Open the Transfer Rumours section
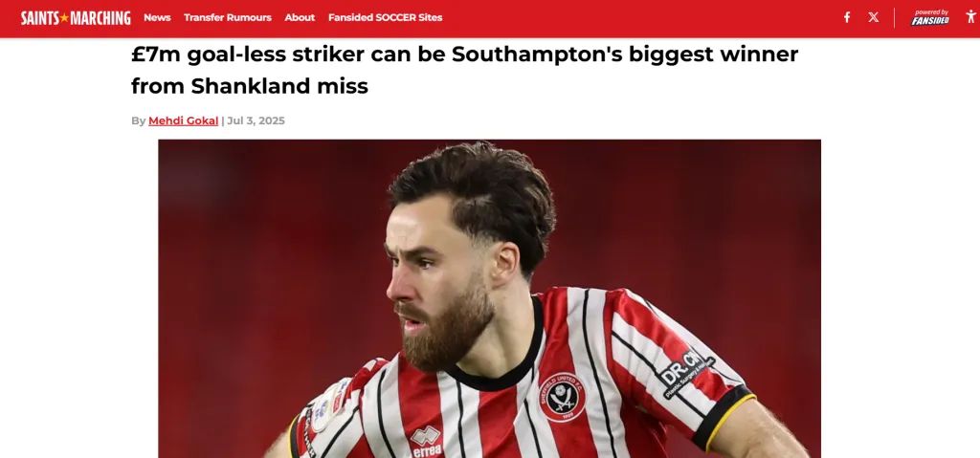 click(x=228, y=17)
